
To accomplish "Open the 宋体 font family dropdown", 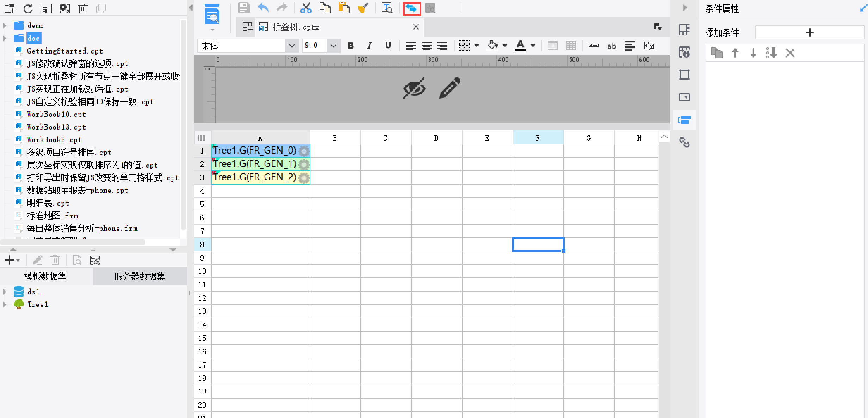I will click(292, 46).
